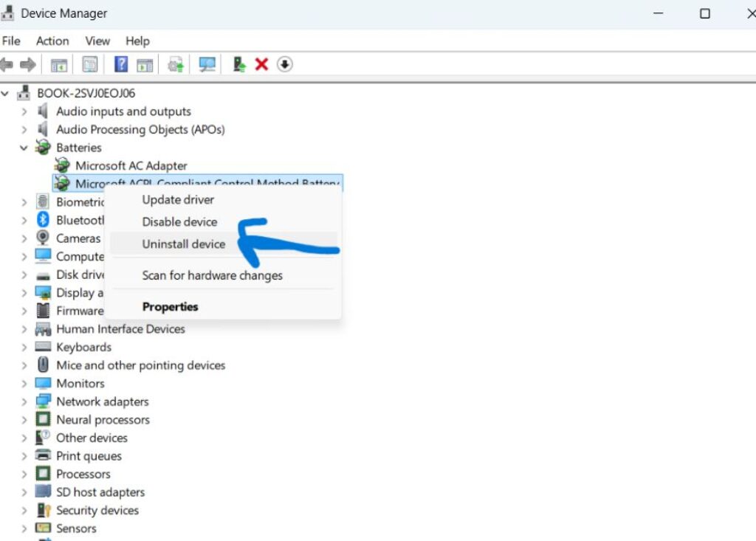
Task: Click the Action pane toolbar icon
Action: click(x=144, y=65)
